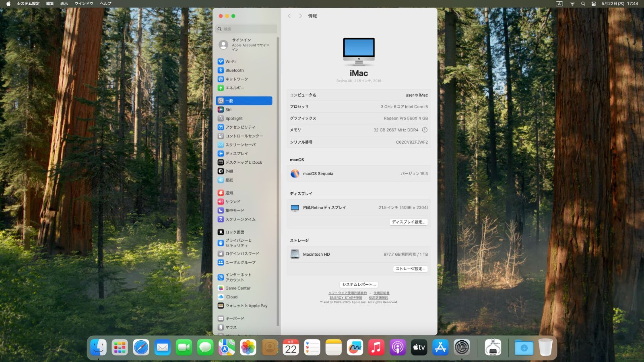Open ソフトウェア使用許諾契約 link
This screenshot has width=644, height=362.
pyautogui.click(x=347, y=293)
